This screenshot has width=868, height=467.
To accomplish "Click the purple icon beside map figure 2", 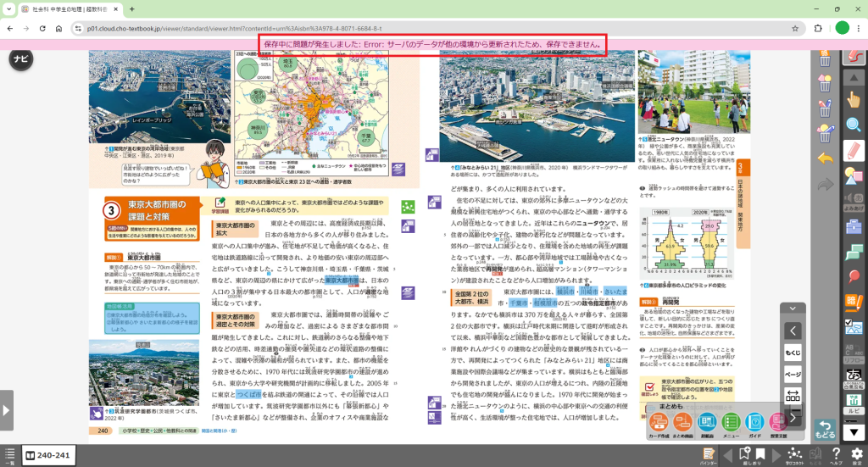I will click(x=398, y=169).
